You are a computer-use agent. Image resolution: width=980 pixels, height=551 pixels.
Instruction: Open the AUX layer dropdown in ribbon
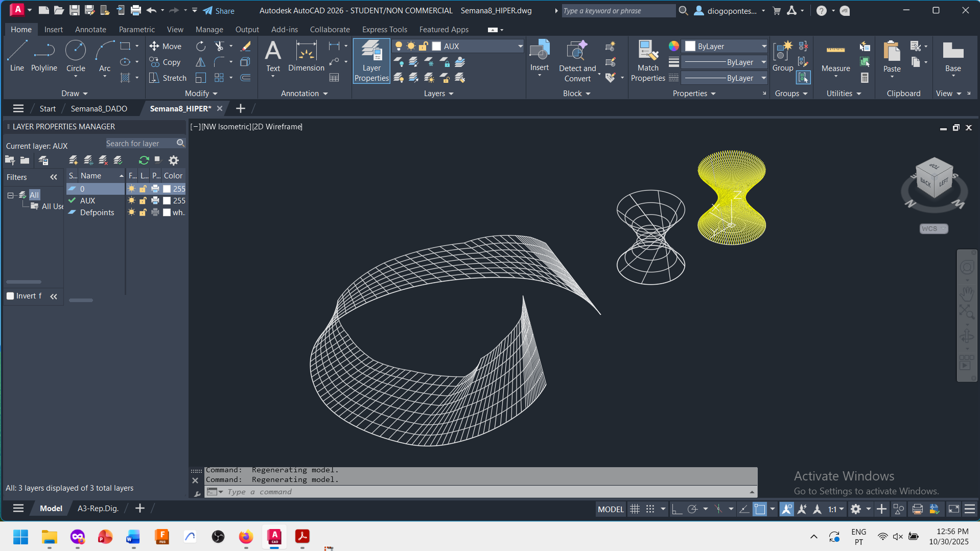(x=520, y=46)
